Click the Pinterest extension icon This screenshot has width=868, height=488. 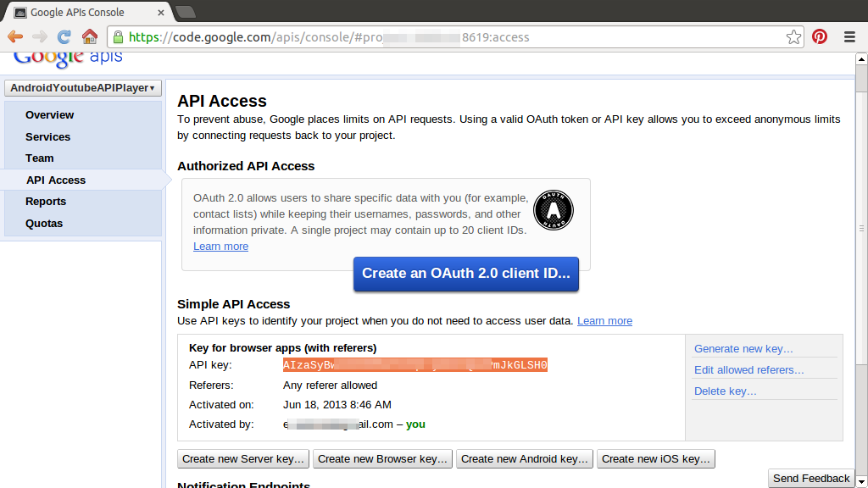point(819,36)
